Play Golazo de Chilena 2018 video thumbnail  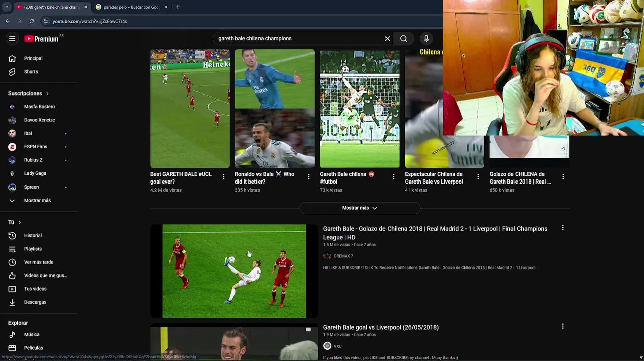[234, 271]
